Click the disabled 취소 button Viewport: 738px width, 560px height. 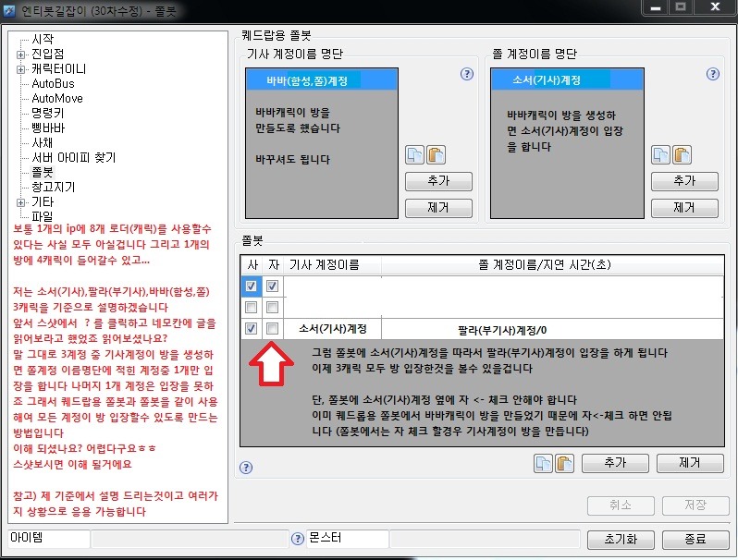tap(621, 505)
